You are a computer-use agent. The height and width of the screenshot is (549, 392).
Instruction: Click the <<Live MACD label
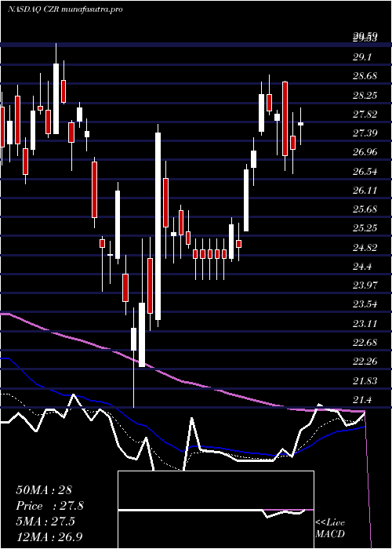click(x=330, y=529)
